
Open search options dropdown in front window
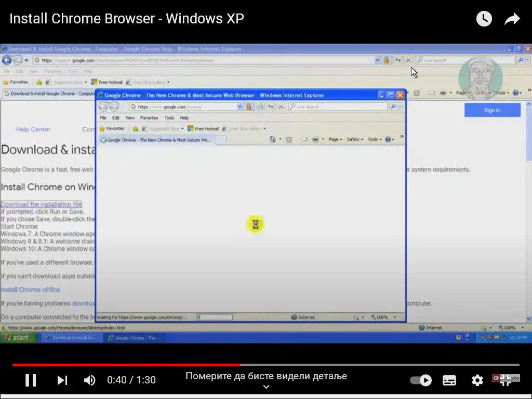[x=400, y=107]
